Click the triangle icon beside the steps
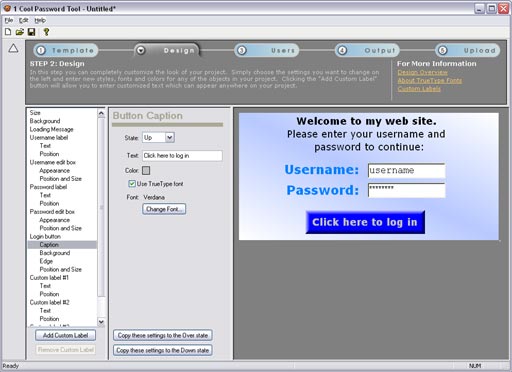Screen dimensions: 512x372 click(x=13, y=48)
